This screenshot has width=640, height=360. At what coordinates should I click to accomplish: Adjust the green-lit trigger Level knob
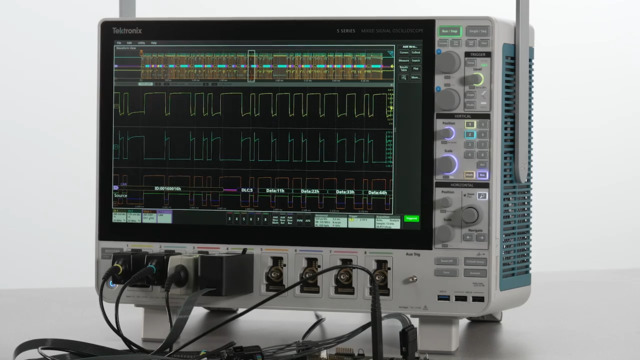(476, 79)
